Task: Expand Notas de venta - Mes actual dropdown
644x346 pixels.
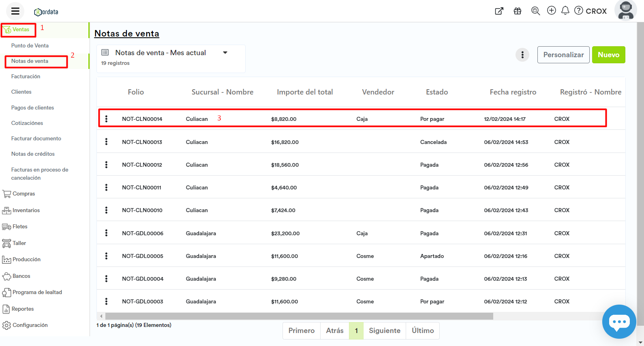Action: click(225, 53)
